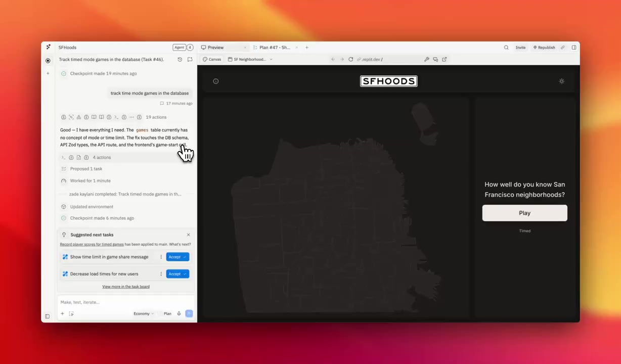This screenshot has height=364, width=621.
Task: Click the SFHOODS logo in app
Action: [x=388, y=81]
